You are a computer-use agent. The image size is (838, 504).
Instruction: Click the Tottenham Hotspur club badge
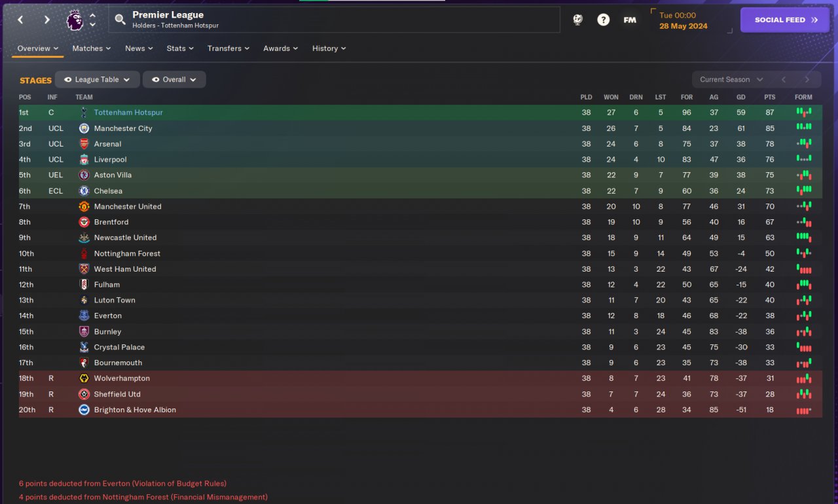pos(84,113)
